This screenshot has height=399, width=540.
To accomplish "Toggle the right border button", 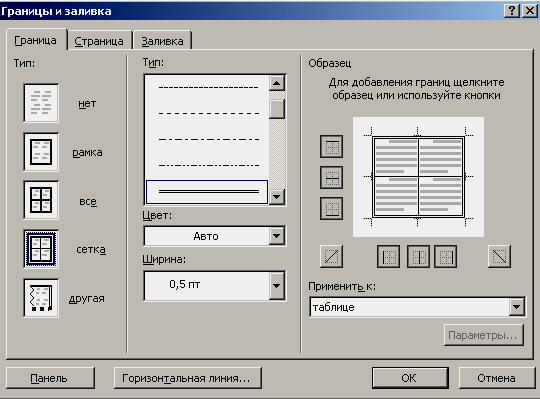I will pos(446,256).
